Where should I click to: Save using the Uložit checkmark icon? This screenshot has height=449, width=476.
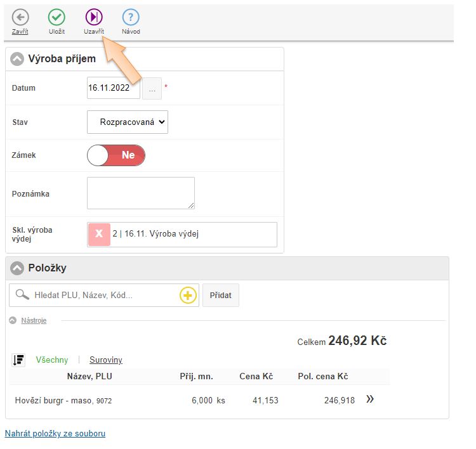click(56, 18)
